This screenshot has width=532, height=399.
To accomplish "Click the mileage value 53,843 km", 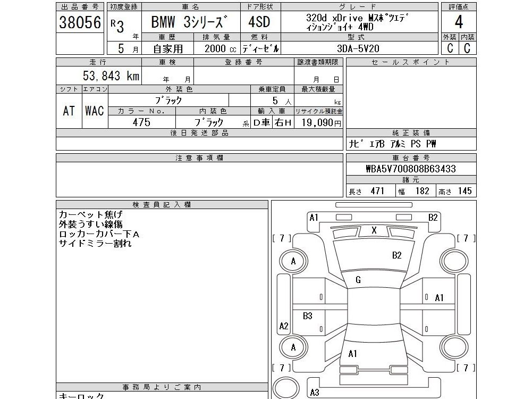I will (x=111, y=76).
